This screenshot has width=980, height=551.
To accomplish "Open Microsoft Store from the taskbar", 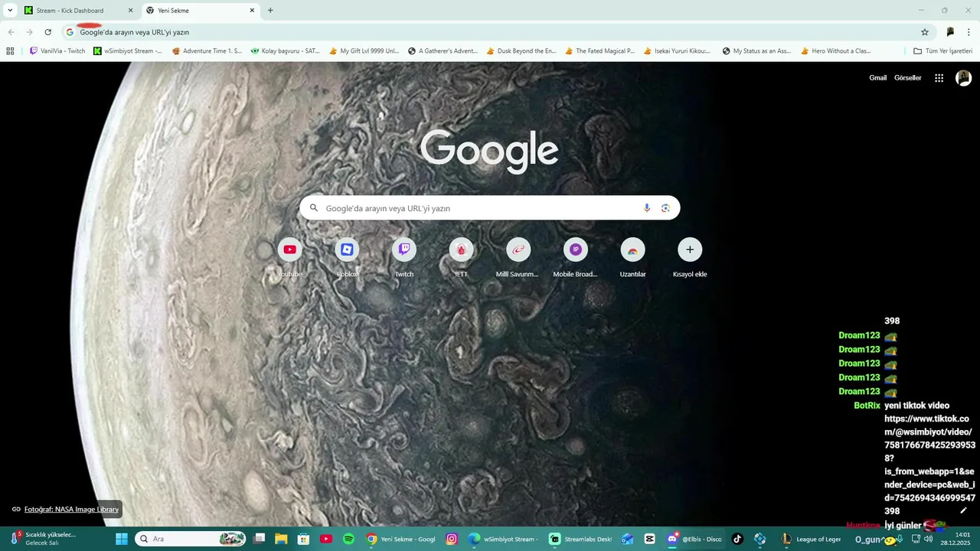I will click(304, 539).
